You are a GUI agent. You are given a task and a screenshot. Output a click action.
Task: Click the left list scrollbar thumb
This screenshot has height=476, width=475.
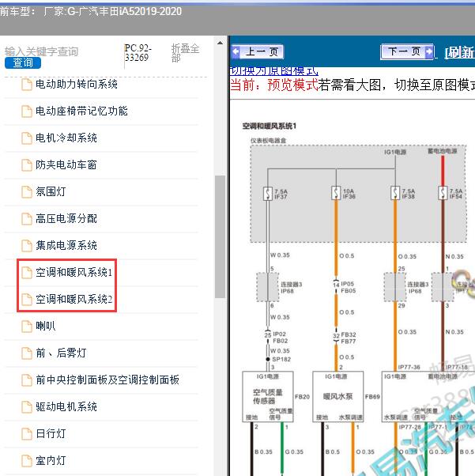point(220,237)
